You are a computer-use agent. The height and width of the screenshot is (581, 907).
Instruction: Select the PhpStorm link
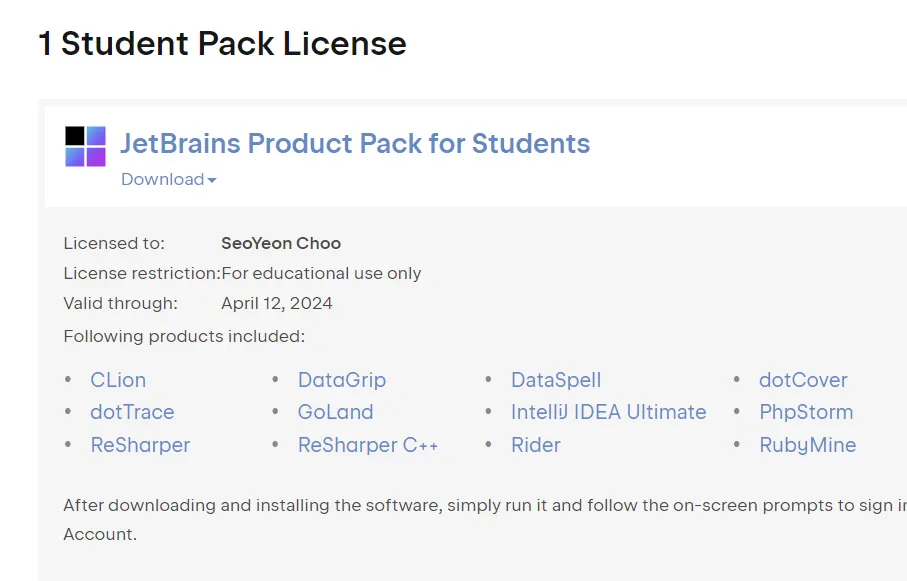pos(806,412)
